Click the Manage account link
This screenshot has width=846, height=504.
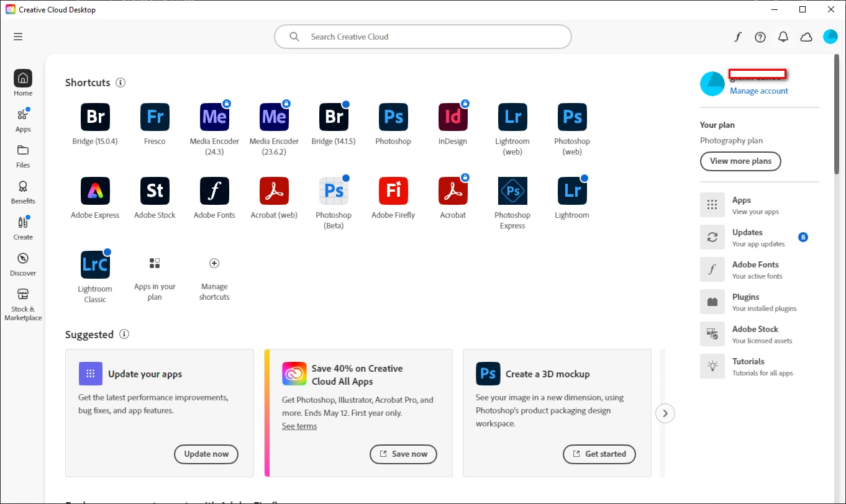pos(758,91)
